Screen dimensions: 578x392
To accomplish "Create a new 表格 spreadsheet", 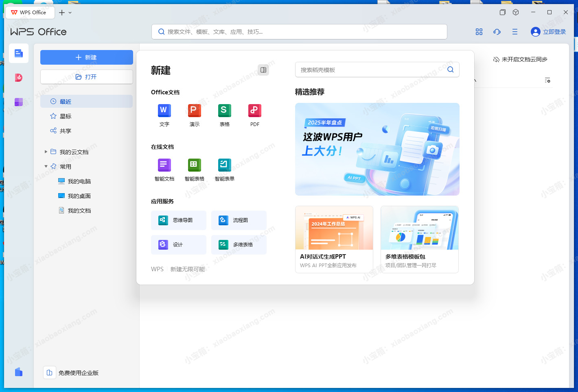I will (224, 111).
